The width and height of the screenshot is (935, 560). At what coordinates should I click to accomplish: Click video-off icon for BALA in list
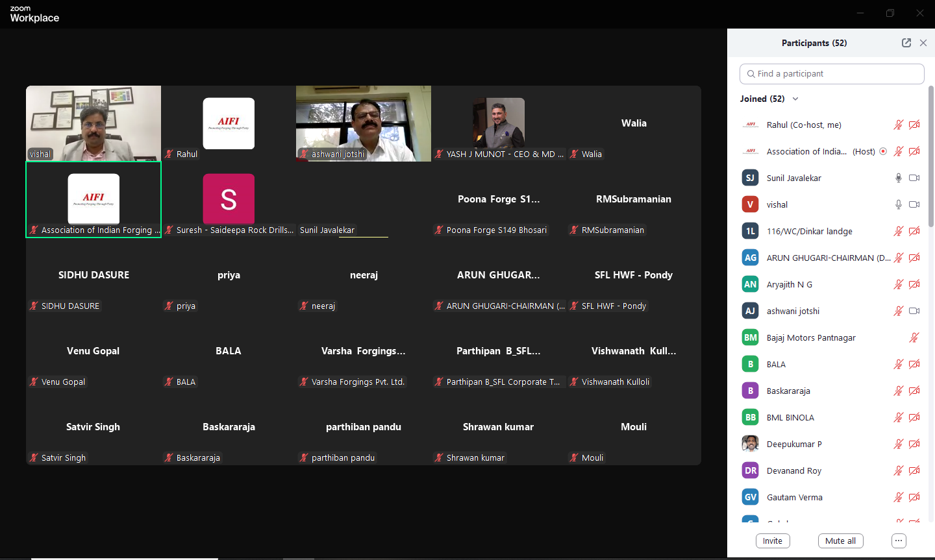pyautogui.click(x=914, y=364)
